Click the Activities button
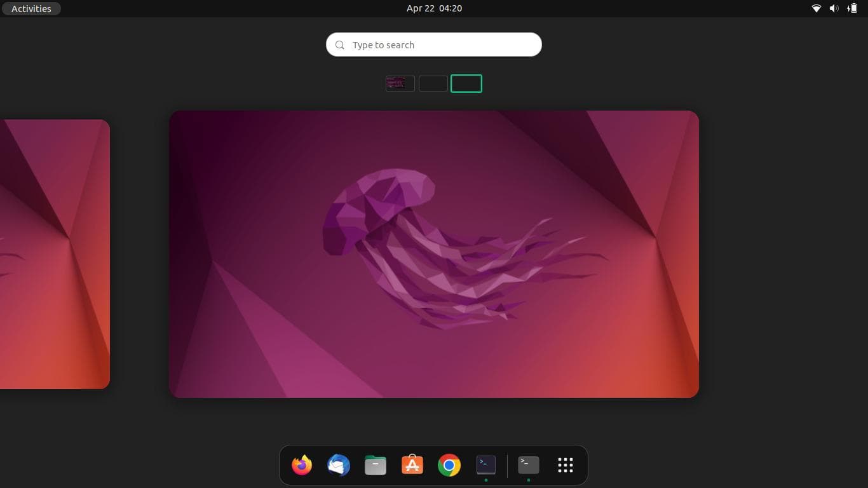 [x=31, y=8]
